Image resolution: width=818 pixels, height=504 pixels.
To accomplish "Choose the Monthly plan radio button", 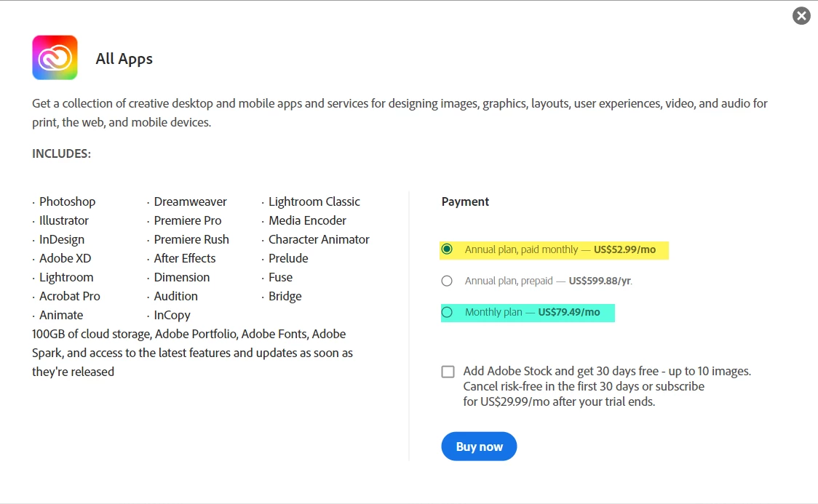I will 447,312.
